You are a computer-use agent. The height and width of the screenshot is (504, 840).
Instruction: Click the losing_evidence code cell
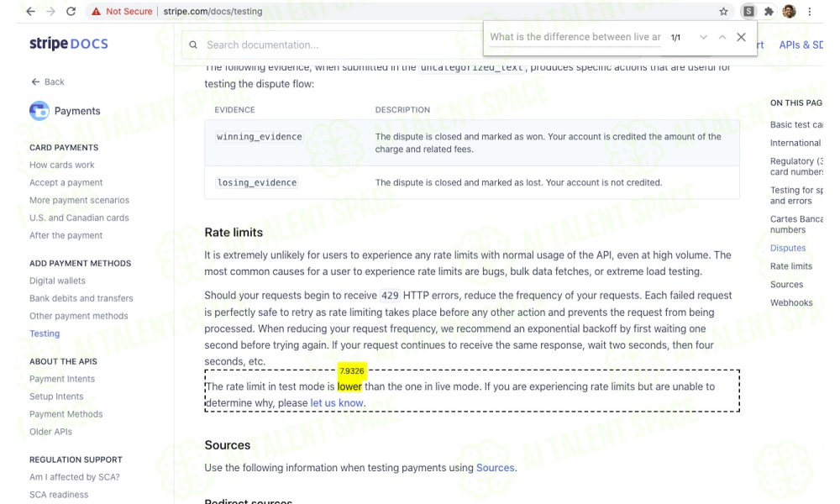pos(256,182)
